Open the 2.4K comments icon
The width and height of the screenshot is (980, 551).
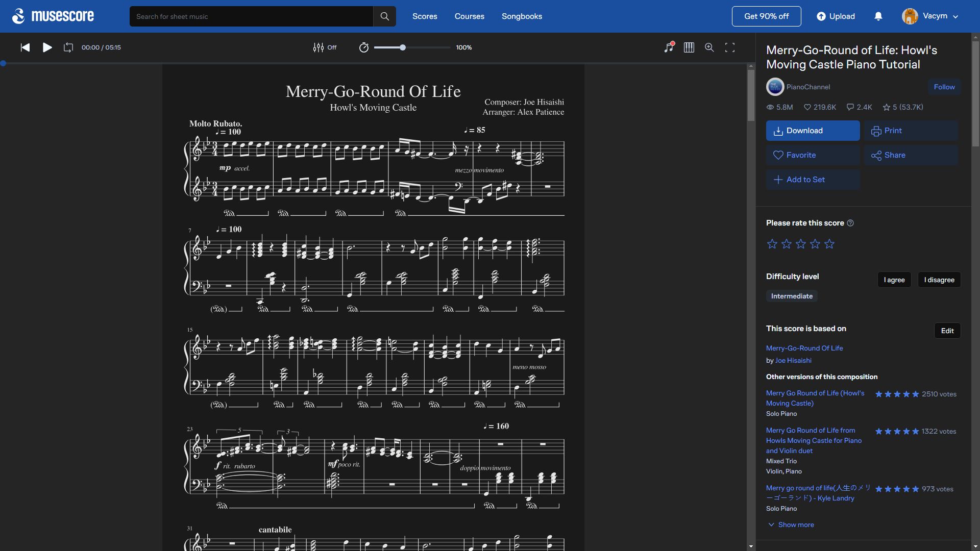click(x=850, y=107)
